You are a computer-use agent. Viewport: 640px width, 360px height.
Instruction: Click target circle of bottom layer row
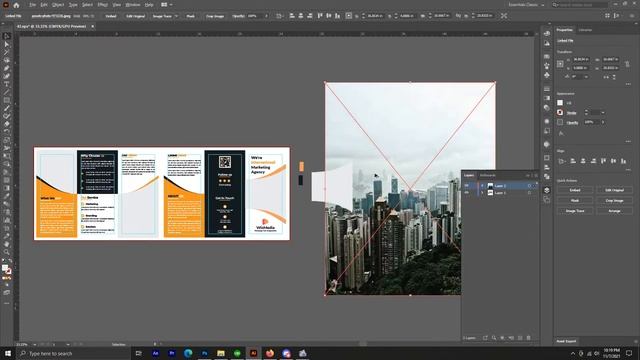529,193
